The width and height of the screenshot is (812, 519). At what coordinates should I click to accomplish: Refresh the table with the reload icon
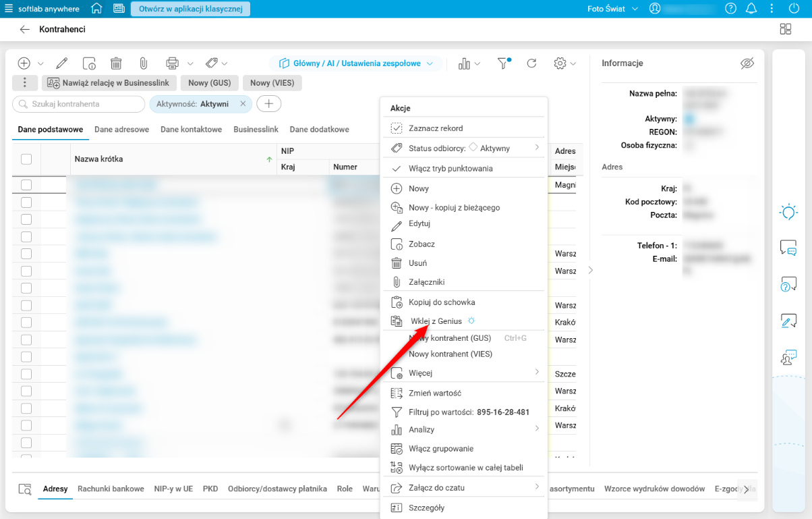(x=531, y=63)
